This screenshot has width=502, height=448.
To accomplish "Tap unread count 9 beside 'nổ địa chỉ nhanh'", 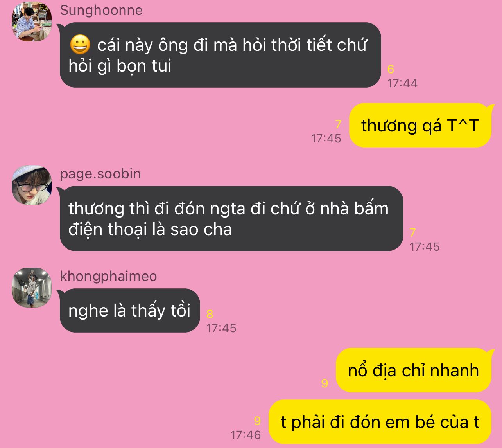I will [x=325, y=383].
